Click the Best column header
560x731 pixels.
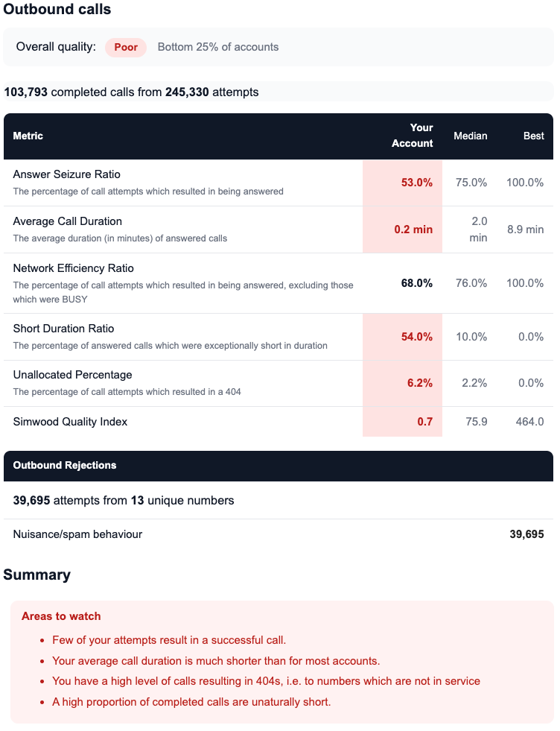pos(533,136)
